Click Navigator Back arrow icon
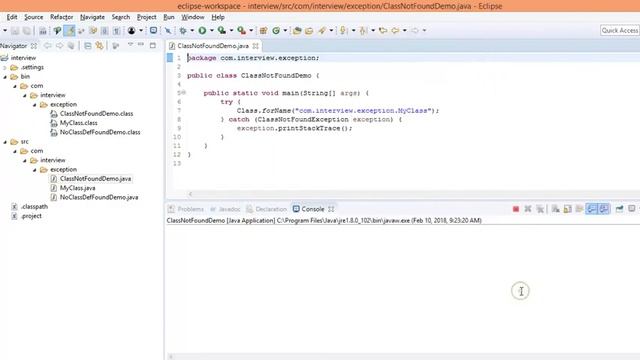The height and width of the screenshot is (360, 640). (x=48, y=46)
